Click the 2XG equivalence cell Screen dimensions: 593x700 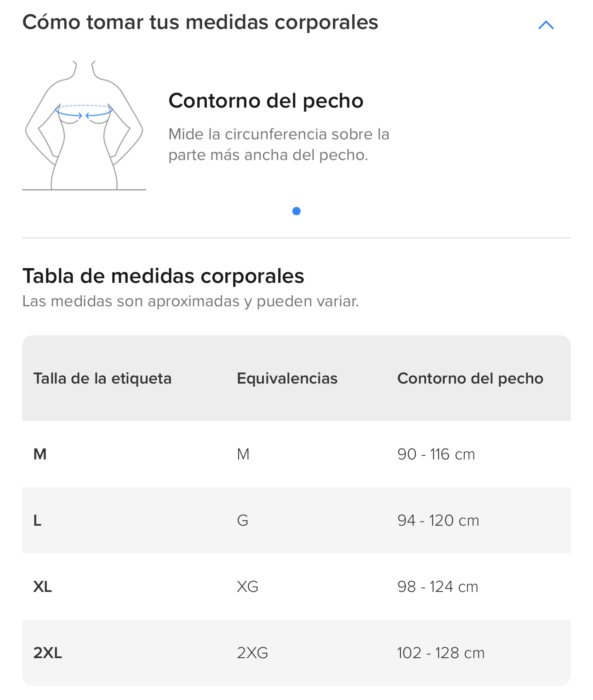pos(252,653)
